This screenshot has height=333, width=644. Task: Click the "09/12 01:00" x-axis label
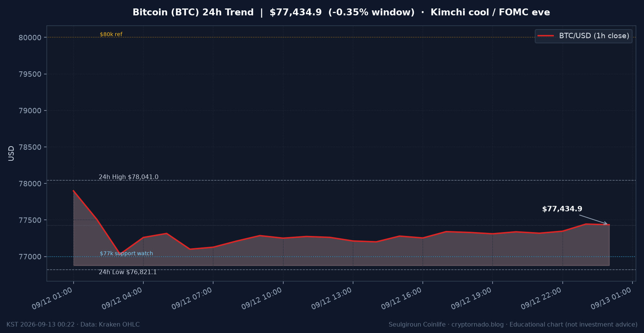(x=52, y=298)
